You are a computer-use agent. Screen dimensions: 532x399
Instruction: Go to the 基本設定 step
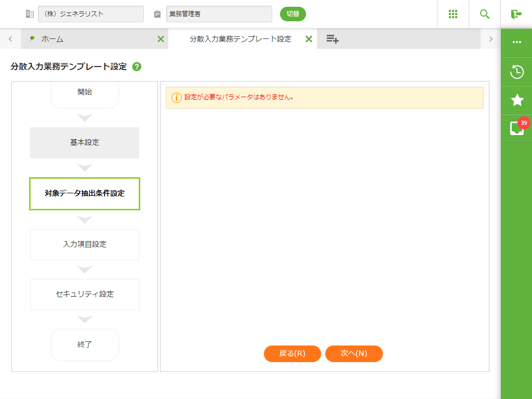pyautogui.click(x=85, y=142)
